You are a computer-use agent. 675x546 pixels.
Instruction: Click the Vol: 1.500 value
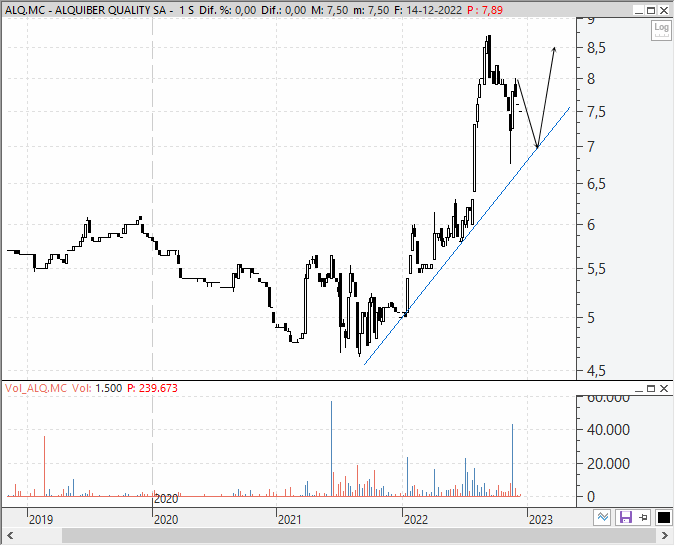[97, 388]
